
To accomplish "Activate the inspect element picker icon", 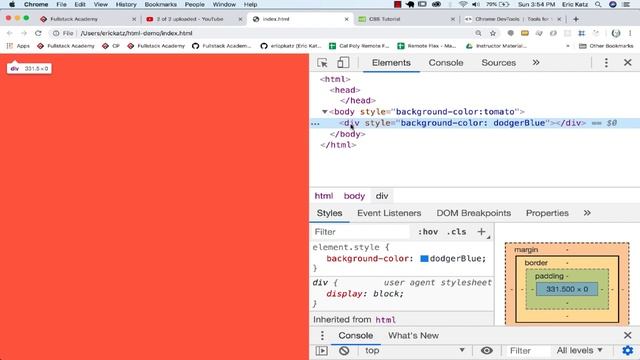I will point(322,63).
